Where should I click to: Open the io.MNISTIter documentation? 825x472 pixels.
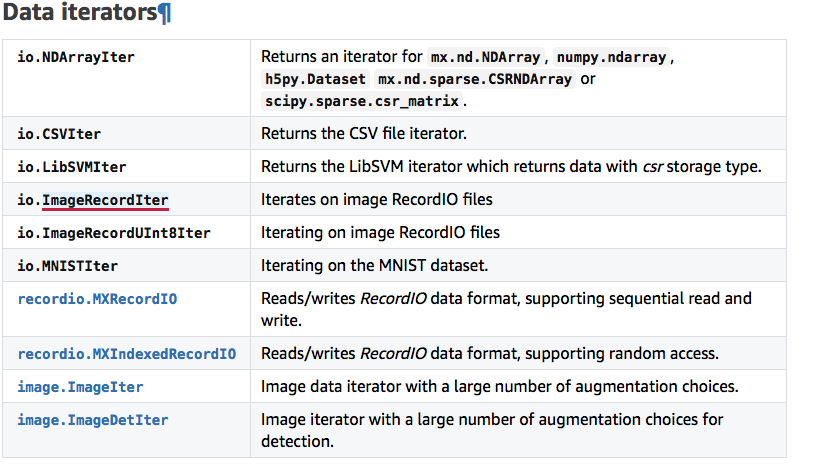67,266
